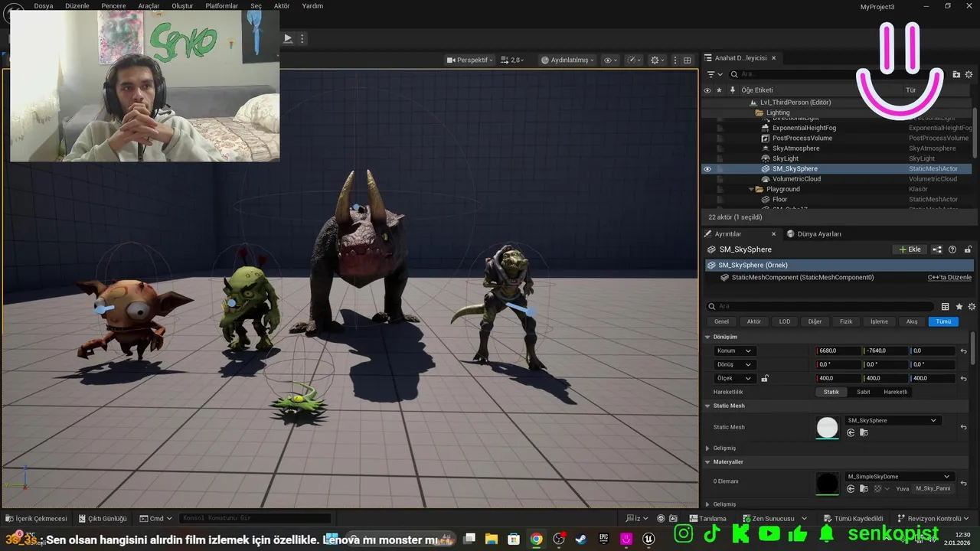
Task: Open İçerik Çekmecesi content drawer
Action: 36,518
